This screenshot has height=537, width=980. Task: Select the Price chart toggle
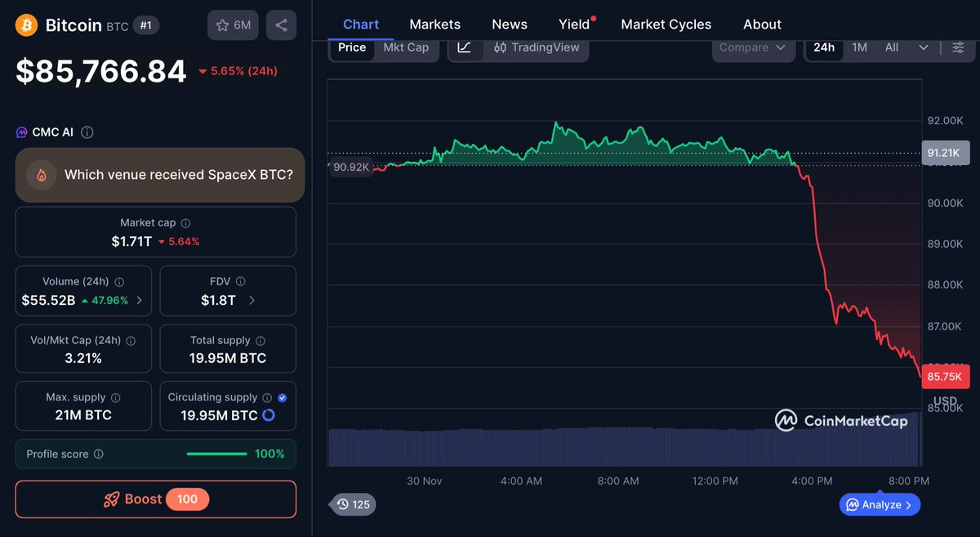(352, 47)
